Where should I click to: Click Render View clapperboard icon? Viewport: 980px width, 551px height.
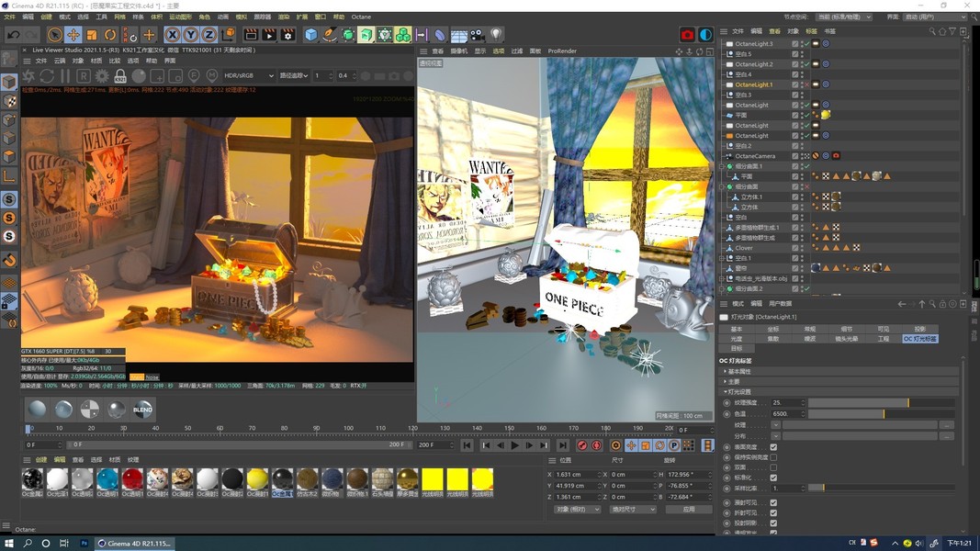tap(251, 35)
